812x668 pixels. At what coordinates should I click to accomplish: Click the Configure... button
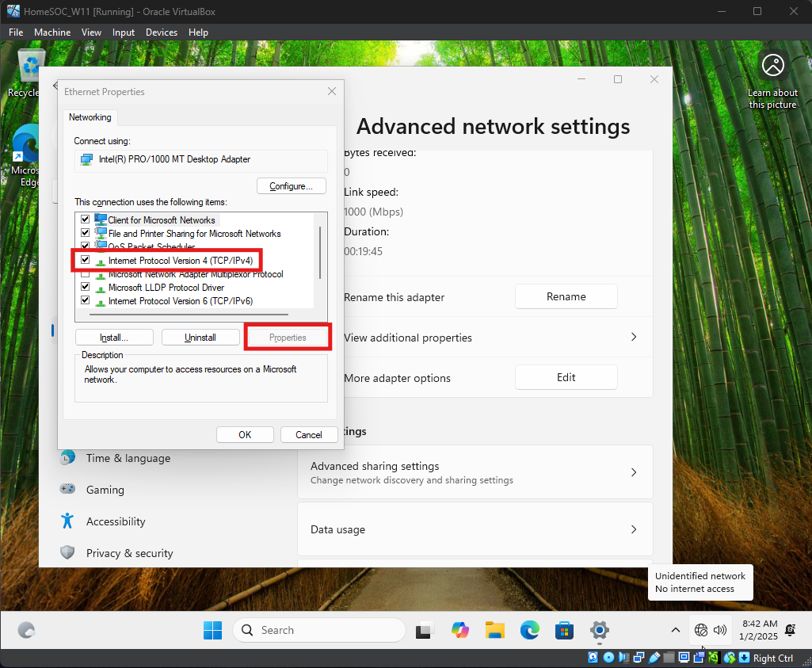tap(292, 186)
